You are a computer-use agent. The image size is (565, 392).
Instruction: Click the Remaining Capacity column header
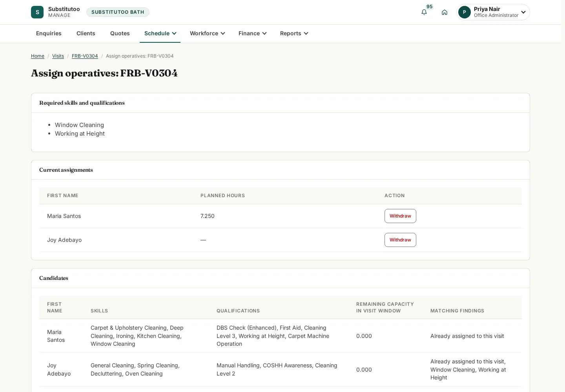coord(385,307)
